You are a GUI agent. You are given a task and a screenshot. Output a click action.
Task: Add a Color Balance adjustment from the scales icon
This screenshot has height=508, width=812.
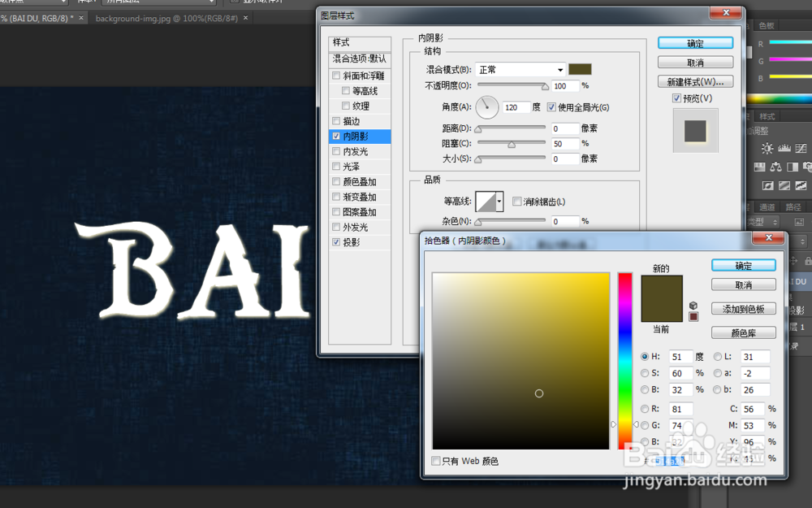(x=775, y=167)
